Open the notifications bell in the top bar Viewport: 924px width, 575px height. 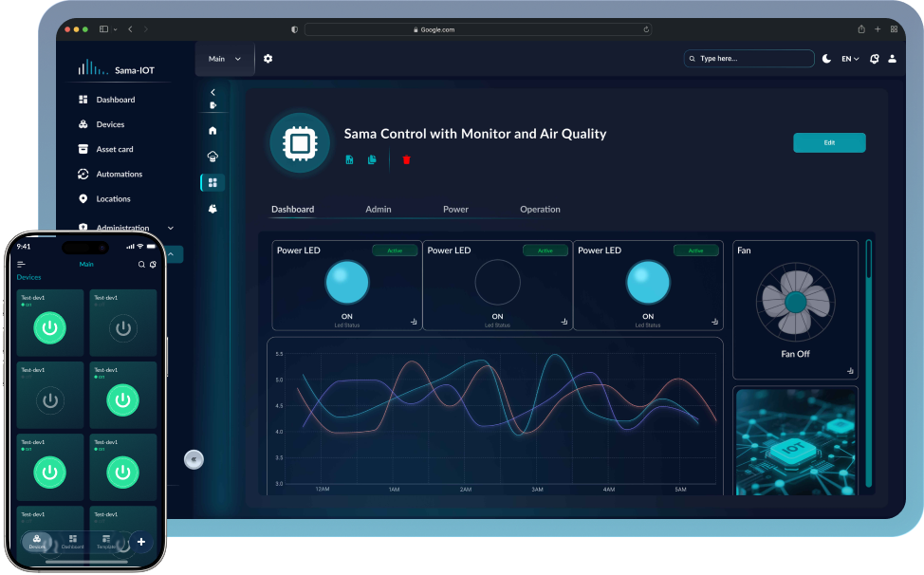(x=873, y=58)
